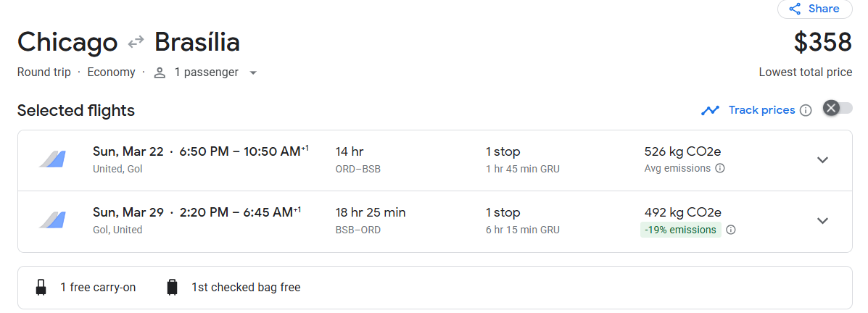Click the free carry-on luggage icon
The height and width of the screenshot is (313, 868).
(x=41, y=288)
